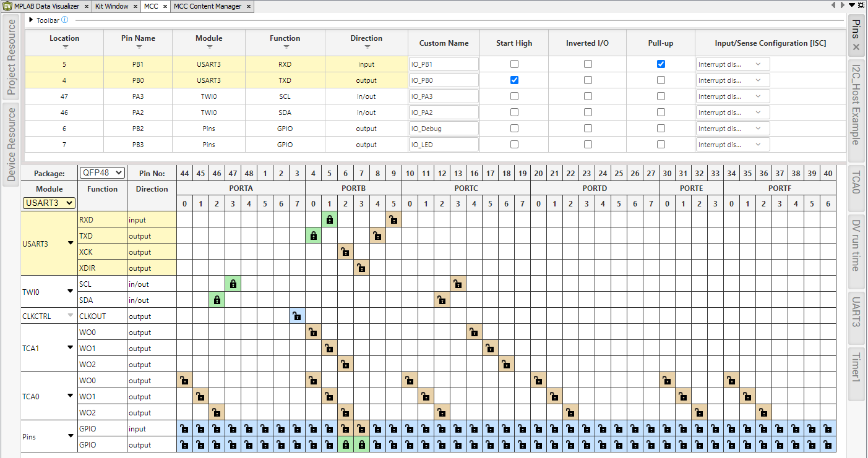This screenshot has height=458, width=868.
Task: Close the MCC tab
Action: 165,7
